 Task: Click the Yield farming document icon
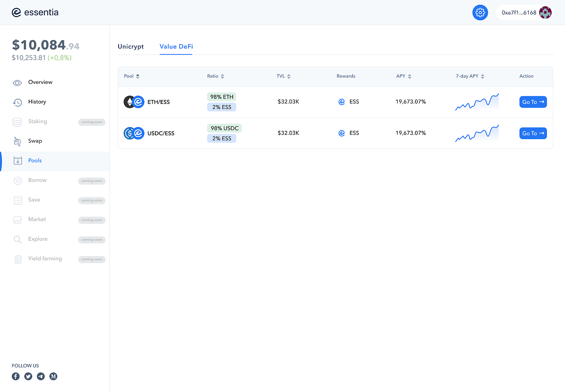tap(18, 259)
